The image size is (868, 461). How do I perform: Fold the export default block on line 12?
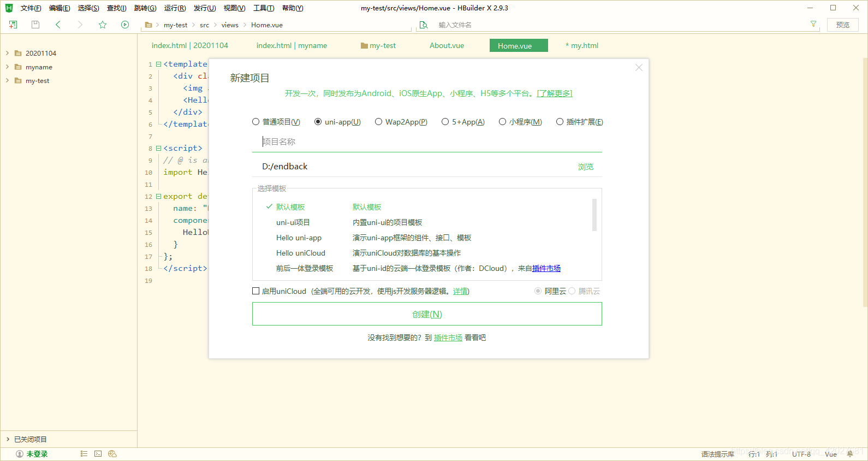click(x=158, y=196)
